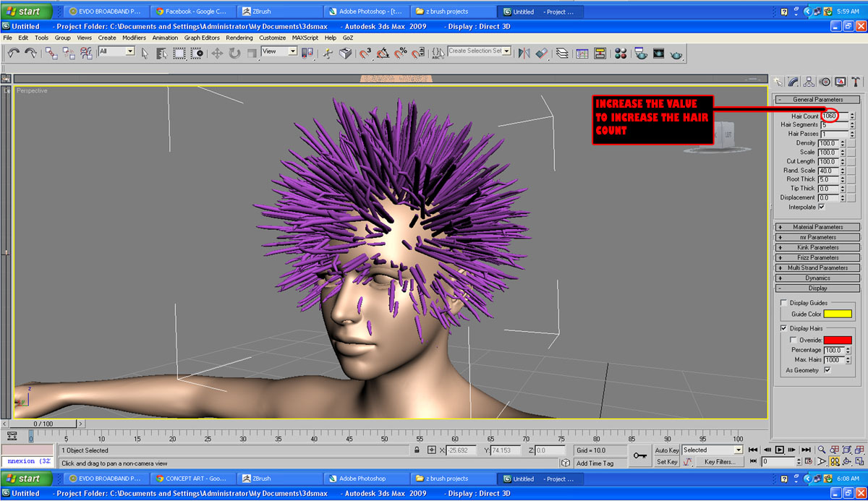
Task: Switch to the Hierarchy panel icon
Action: 809,82
